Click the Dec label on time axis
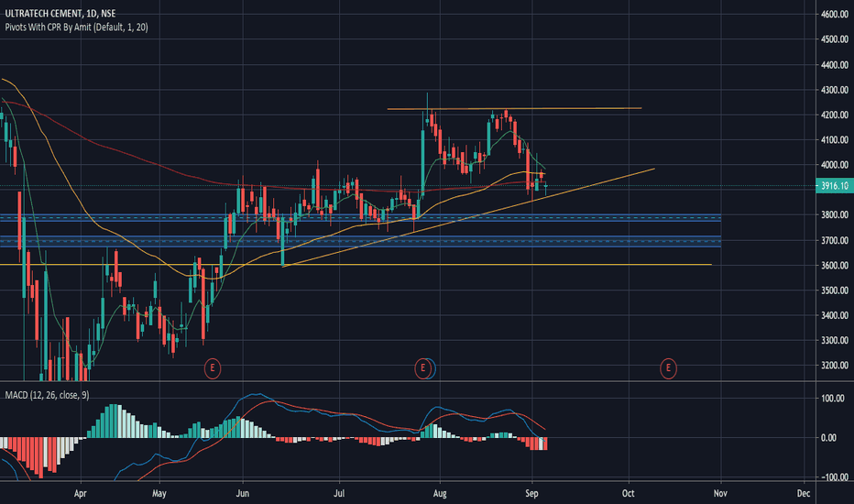 point(804,494)
